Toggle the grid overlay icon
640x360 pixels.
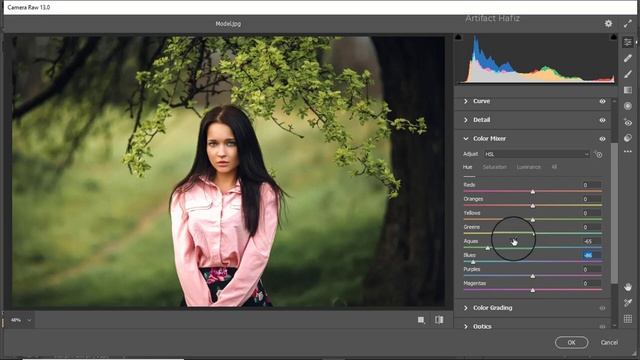point(628,319)
